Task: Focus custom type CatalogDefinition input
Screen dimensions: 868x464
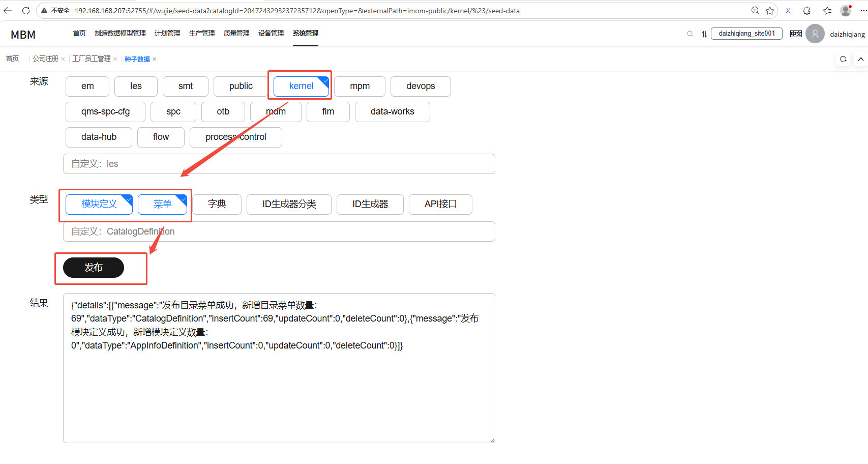Action: click(279, 231)
